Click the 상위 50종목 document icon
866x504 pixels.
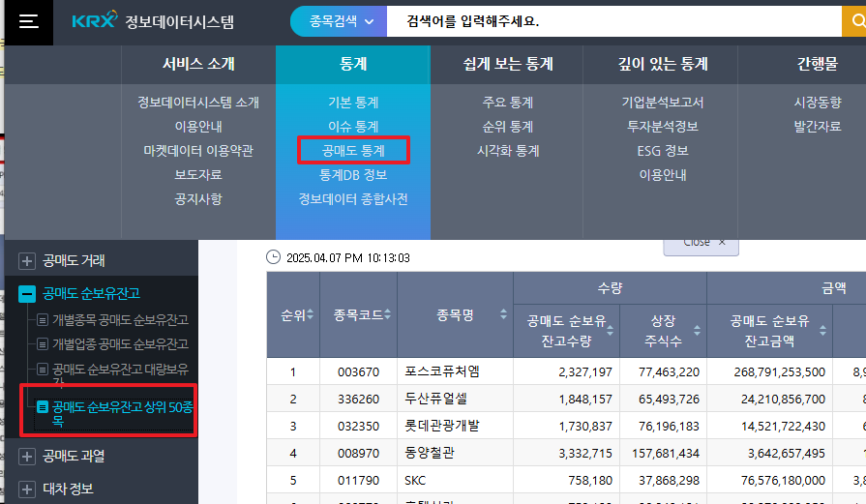point(43,407)
